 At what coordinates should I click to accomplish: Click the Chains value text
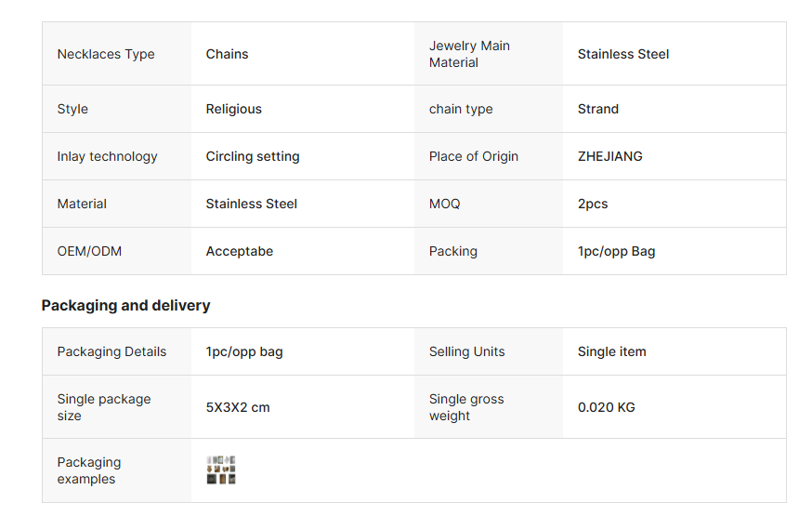click(227, 54)
